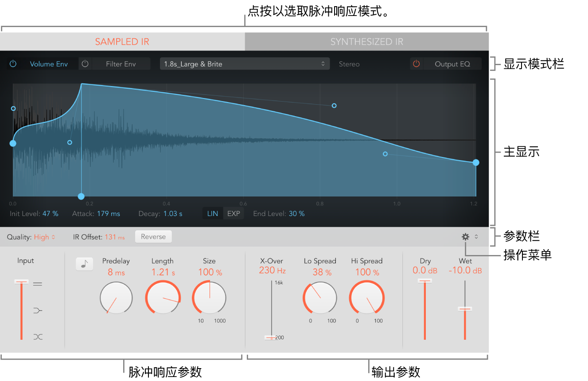Switch to the SYNTHESIZED IR tab
The width and height of the screenshot is (588, 381).
click(366, 41)
